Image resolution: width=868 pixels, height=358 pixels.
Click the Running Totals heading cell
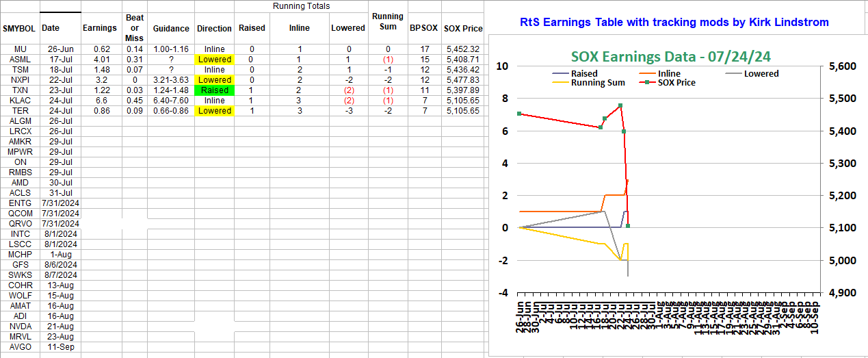click(x=301, y=6)
